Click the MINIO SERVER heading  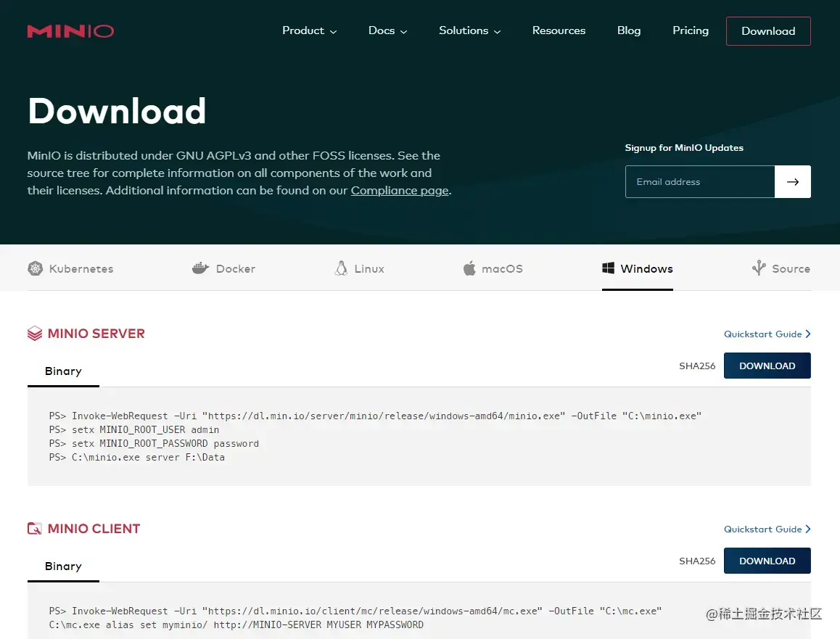[96, 334]
